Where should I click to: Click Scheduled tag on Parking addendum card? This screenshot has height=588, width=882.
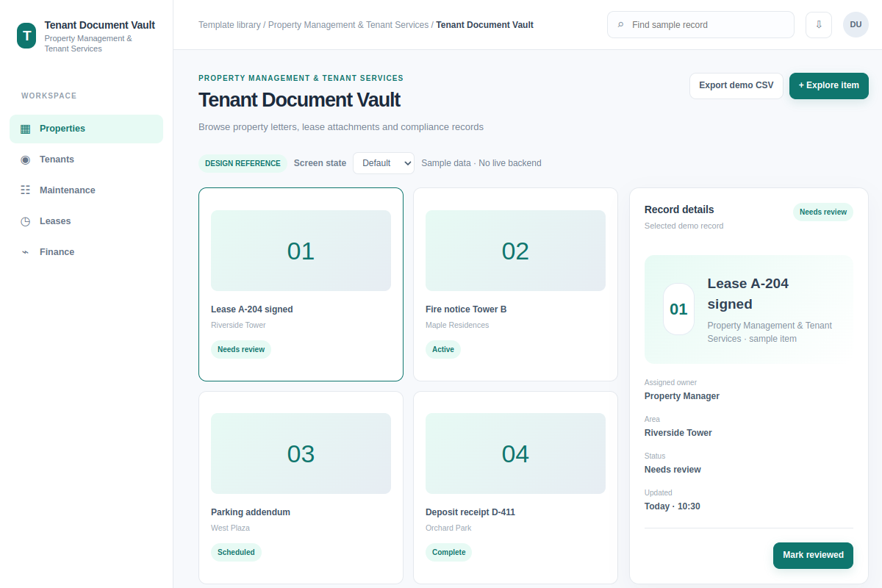(x=236, y=552)
